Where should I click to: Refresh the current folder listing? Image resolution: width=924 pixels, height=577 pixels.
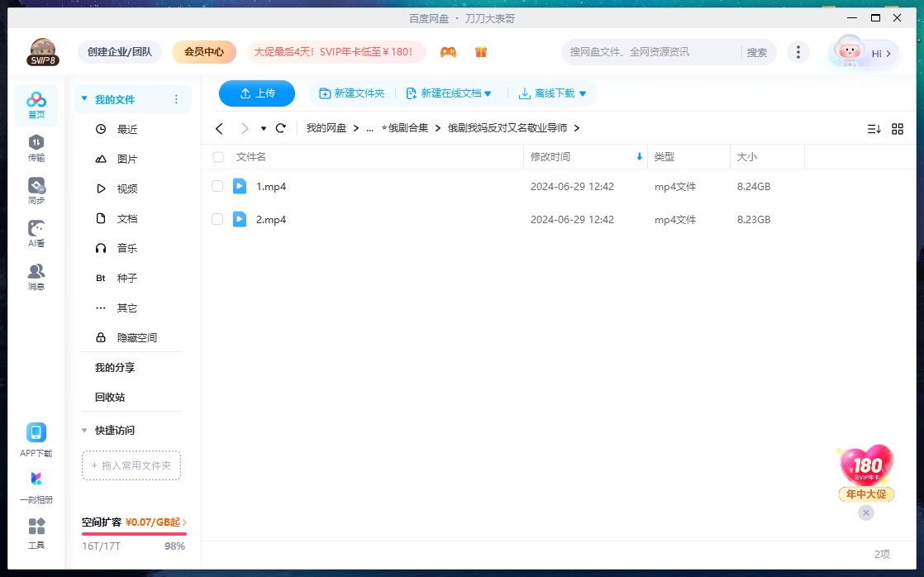pos(280,128)
